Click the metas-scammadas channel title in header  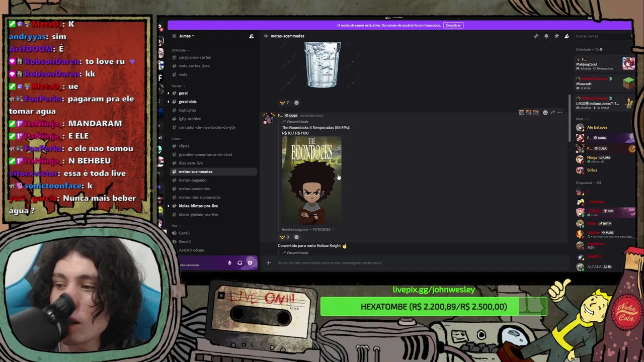[x=287, y=36]
